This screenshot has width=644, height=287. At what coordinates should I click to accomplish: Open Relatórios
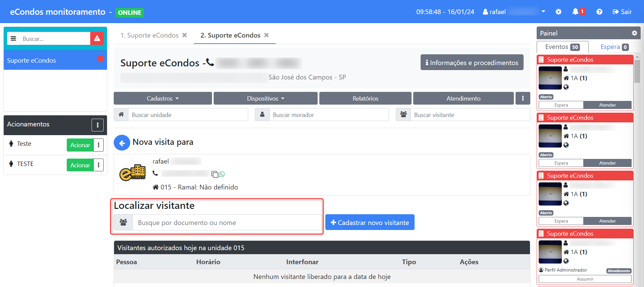pos(365,99)
